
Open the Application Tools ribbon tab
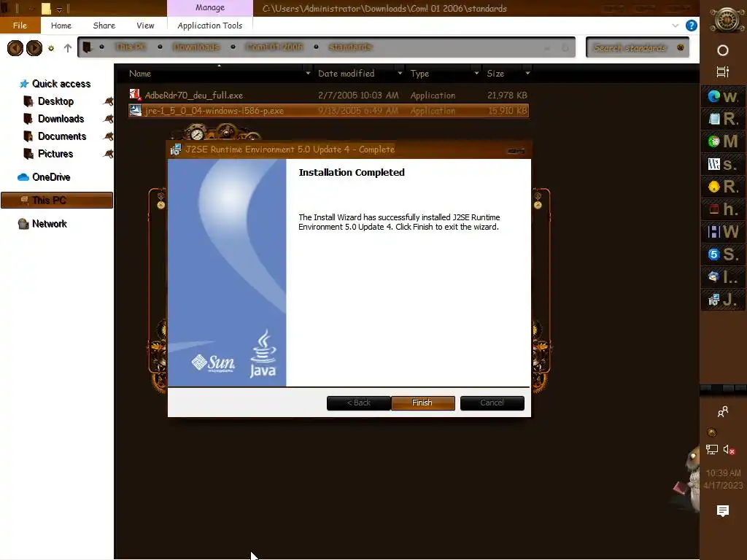(209, 26)
